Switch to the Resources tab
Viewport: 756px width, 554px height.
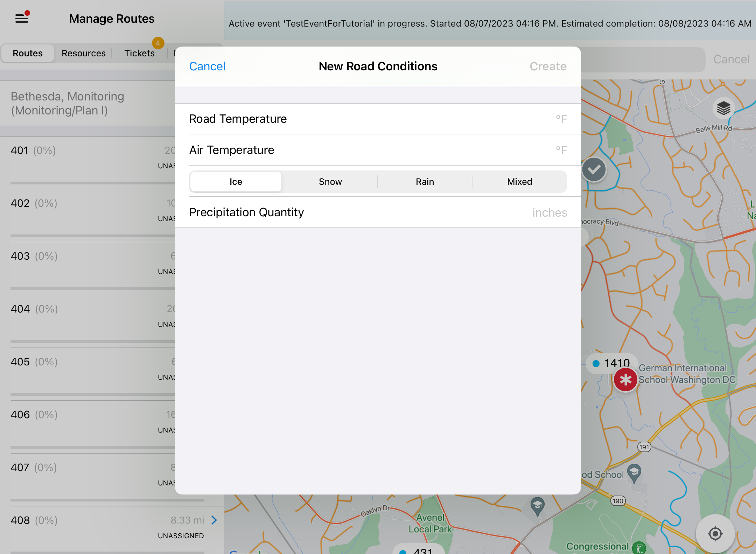pos(83,53)
